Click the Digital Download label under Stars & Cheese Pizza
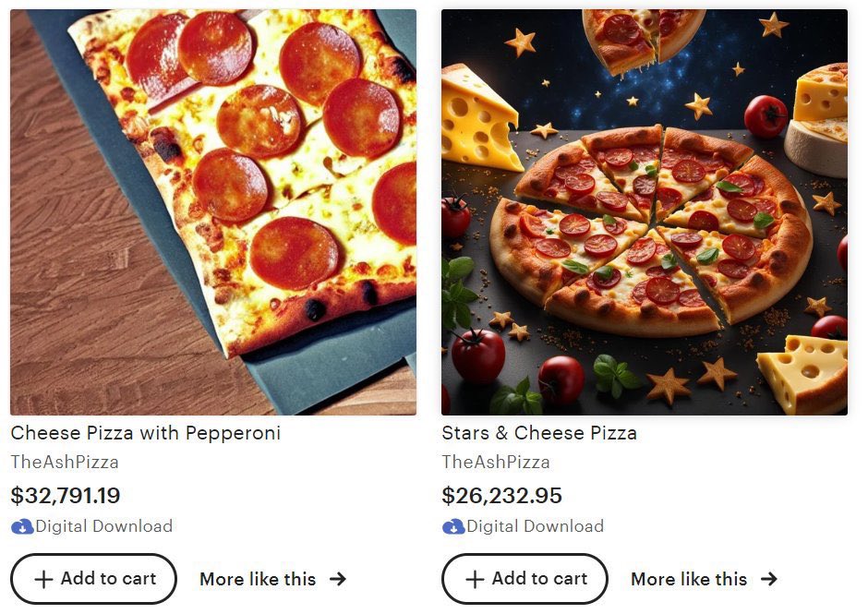Viewport: 868px width, 614px height. 536,526
